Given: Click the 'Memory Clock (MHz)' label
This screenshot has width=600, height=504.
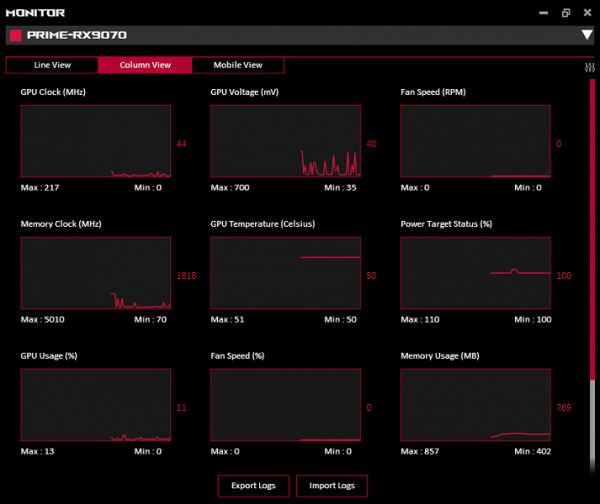Looking at the screenshot, I should click(61, 224).
